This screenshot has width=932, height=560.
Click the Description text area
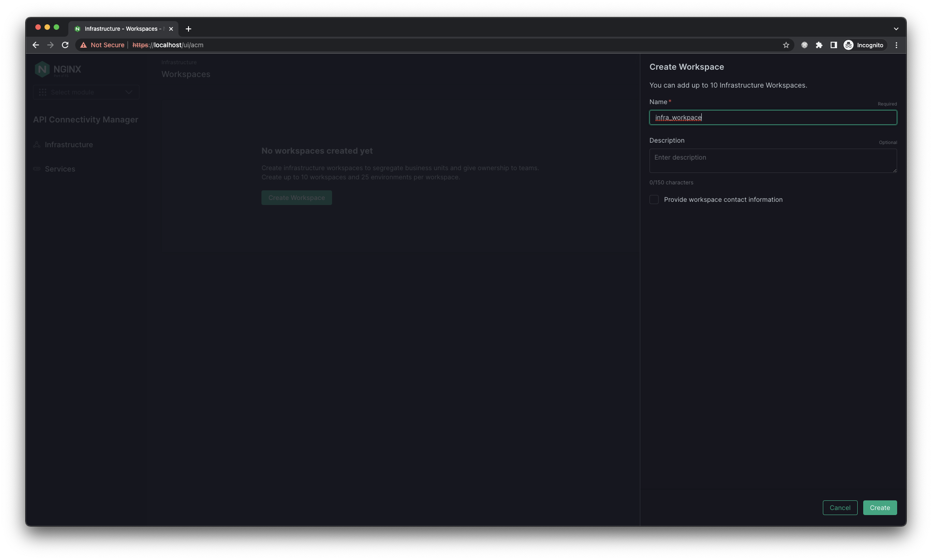click(x=773, y=161)
